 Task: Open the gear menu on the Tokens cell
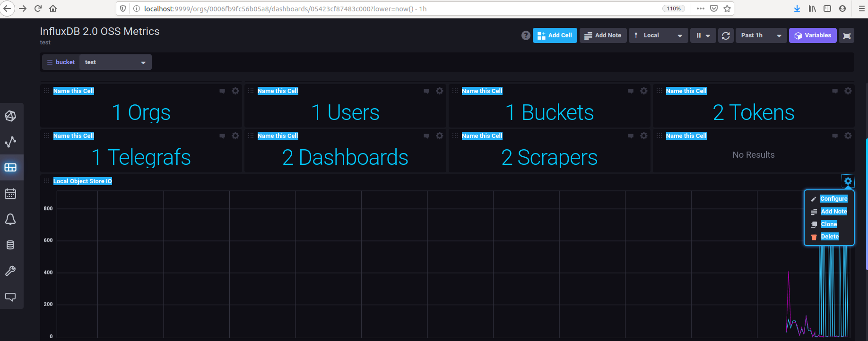coord(848,91)
